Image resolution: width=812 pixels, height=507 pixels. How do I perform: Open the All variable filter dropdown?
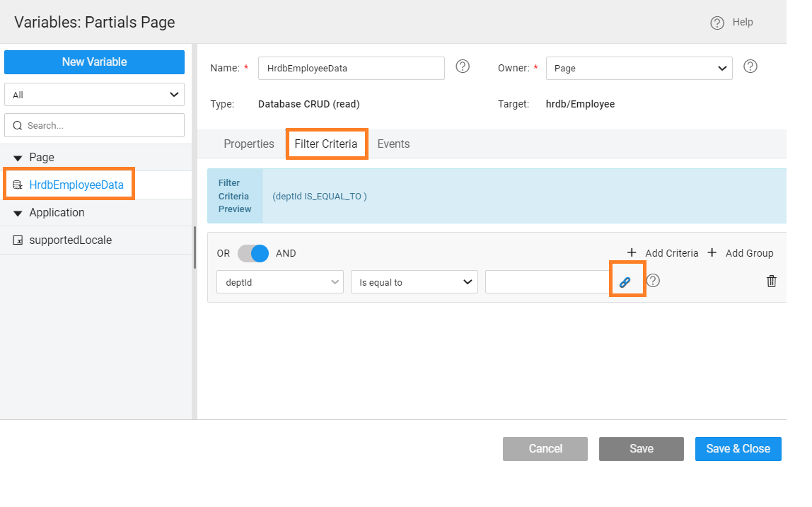94,95
